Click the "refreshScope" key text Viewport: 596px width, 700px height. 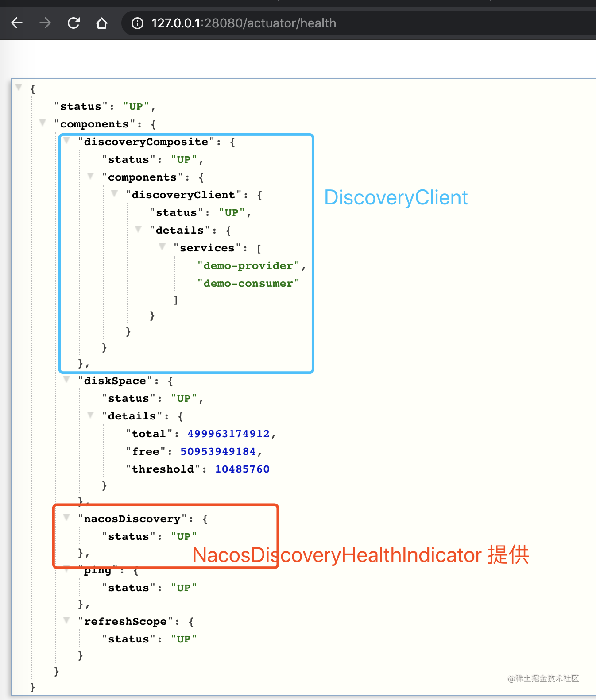125,622
